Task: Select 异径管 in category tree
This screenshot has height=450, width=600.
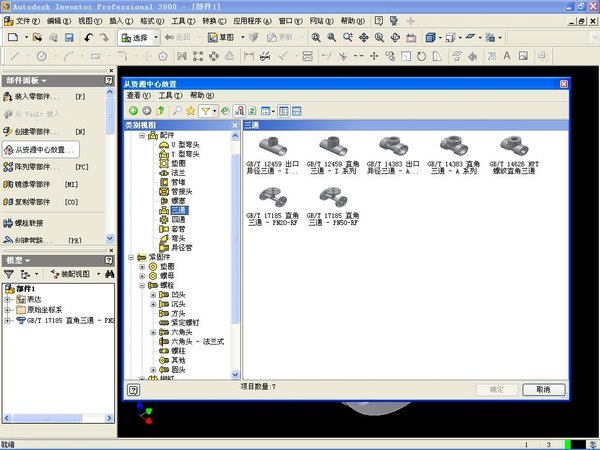Action: [x=182, y=248]
